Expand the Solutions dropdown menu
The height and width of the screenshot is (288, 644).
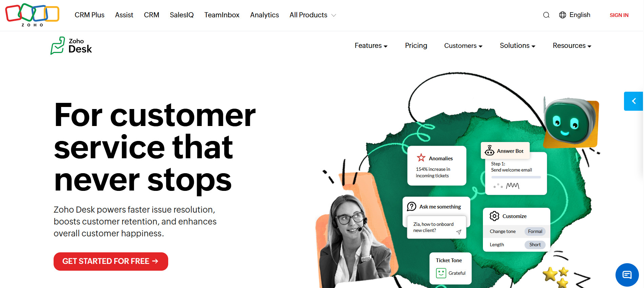[x=518, y=46]
